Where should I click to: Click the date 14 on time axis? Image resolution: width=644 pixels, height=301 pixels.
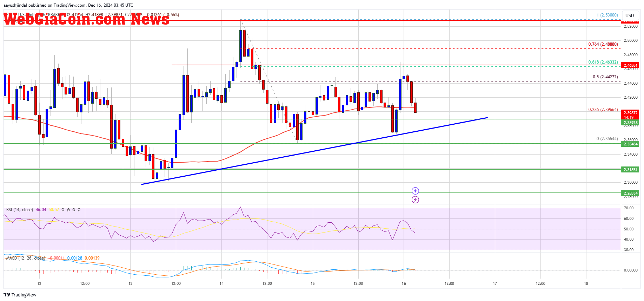pyautogui.click(x=221, y=283)
